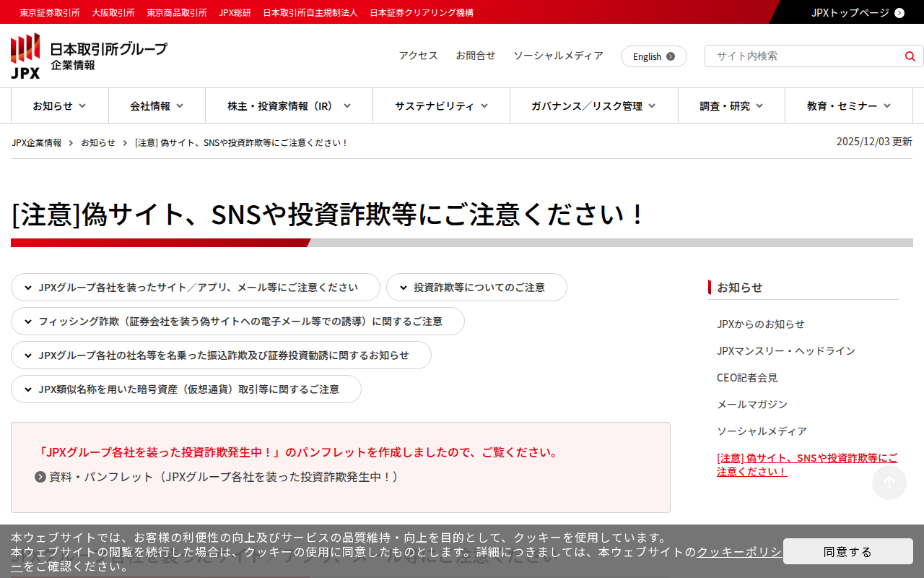This screenshot has height=578, width=924.
Task: Open the クッキーポリシー link
Action: click(x=738, y=552)
